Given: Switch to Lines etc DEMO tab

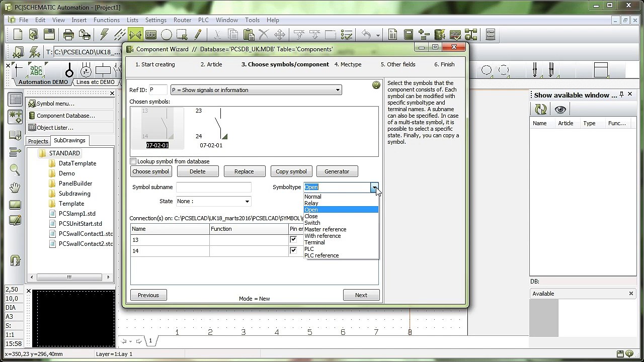Looking at the screenshot, I should (x=96, y=82).
